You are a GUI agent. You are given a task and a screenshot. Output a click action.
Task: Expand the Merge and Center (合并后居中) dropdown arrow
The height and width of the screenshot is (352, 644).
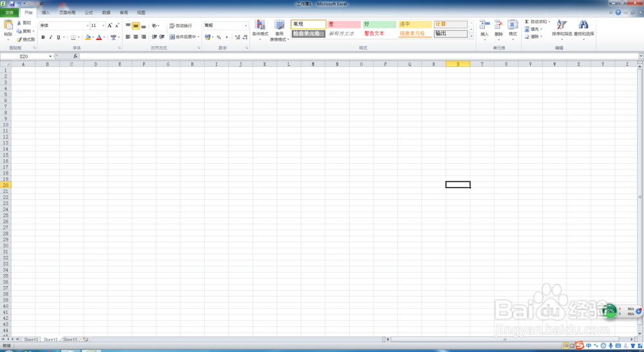point(198,37)
